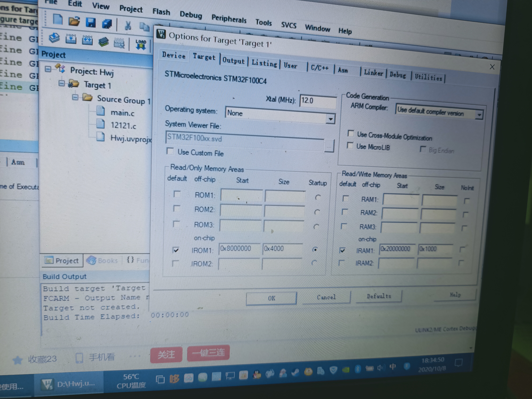Image resolution: width=532 pixels, height=399 pixels.
Task: Click the Translate build-toolbar icon
Action: (x=54, y=38)
